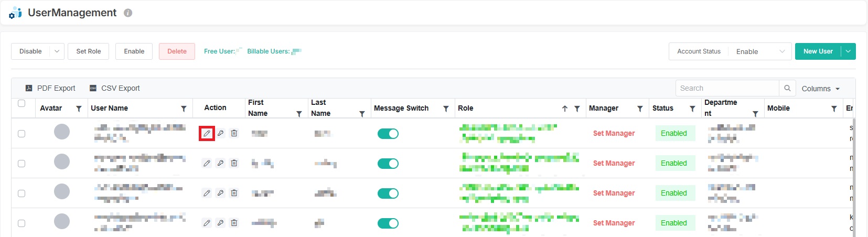This screenshot has width=868, height=237.
Task: Check the select-all checkbox in table header
Action: click(x=22, y=103)
